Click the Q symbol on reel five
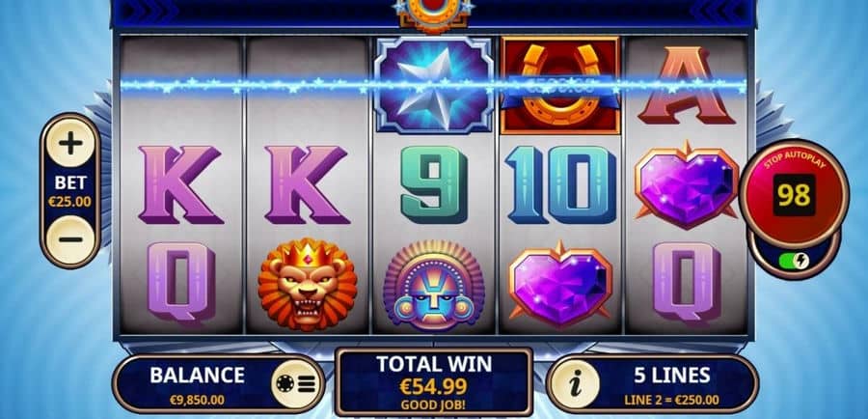 687,284
